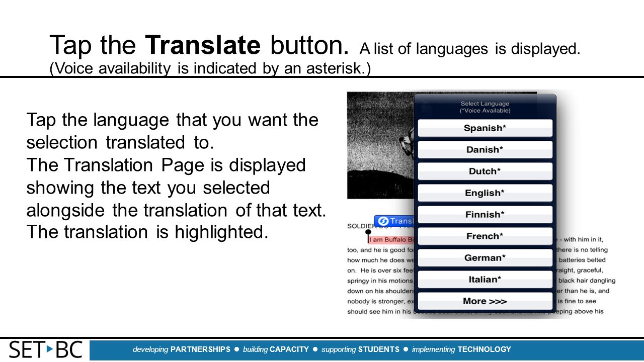Tap the blue Translate button
644x362 pixels.
point(394,221)
